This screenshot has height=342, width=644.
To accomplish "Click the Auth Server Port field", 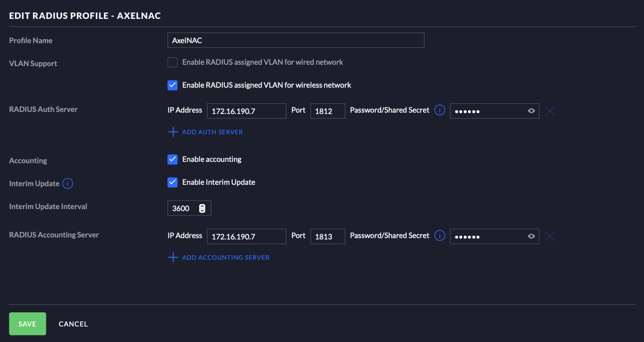I will [x=328, y=111].
